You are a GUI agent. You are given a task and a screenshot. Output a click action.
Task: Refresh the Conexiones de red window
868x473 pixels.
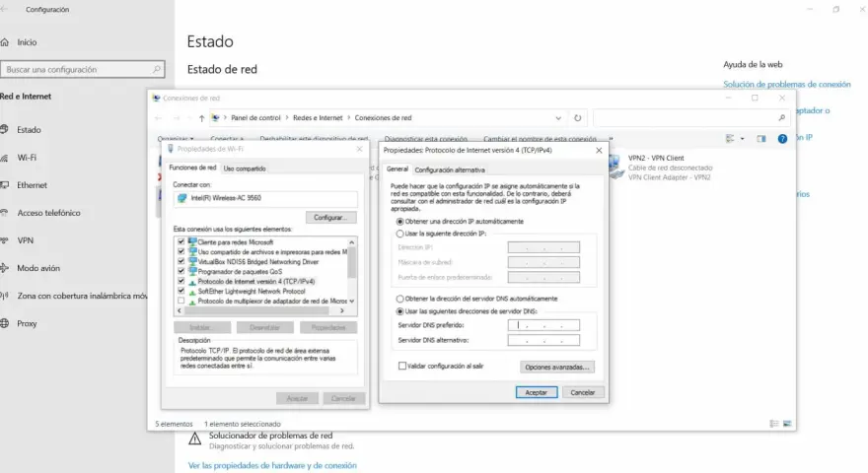pyautogui.click(x=577, y=118)
